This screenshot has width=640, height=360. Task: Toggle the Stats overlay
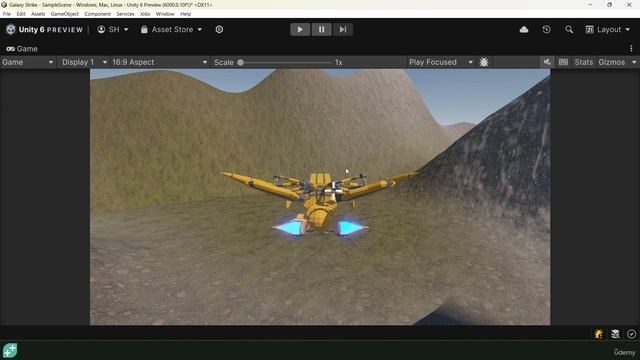tap(583, 62)
